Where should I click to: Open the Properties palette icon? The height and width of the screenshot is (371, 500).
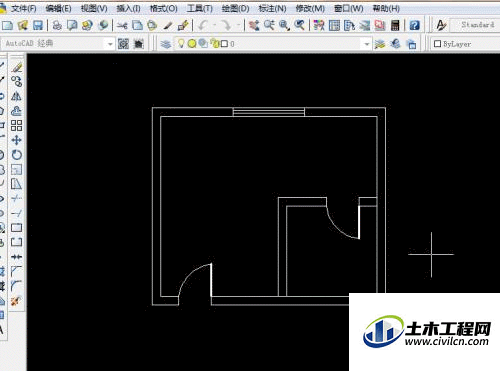point(319,25)
